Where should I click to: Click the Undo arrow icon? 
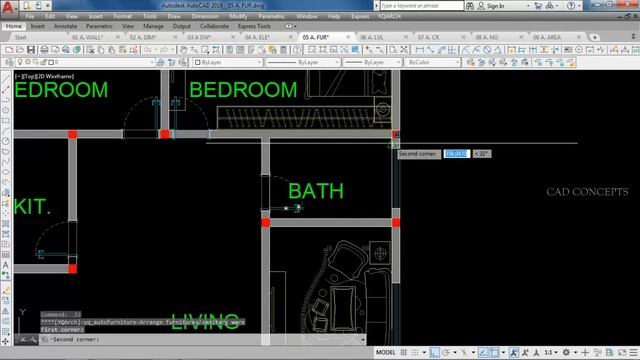tap(148, 50)
